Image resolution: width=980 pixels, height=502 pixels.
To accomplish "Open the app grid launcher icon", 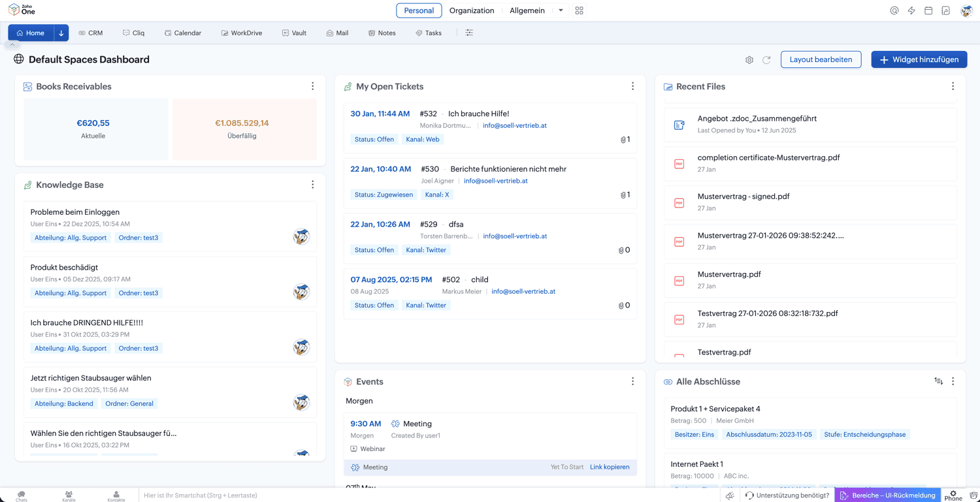I will coord(579,10).
